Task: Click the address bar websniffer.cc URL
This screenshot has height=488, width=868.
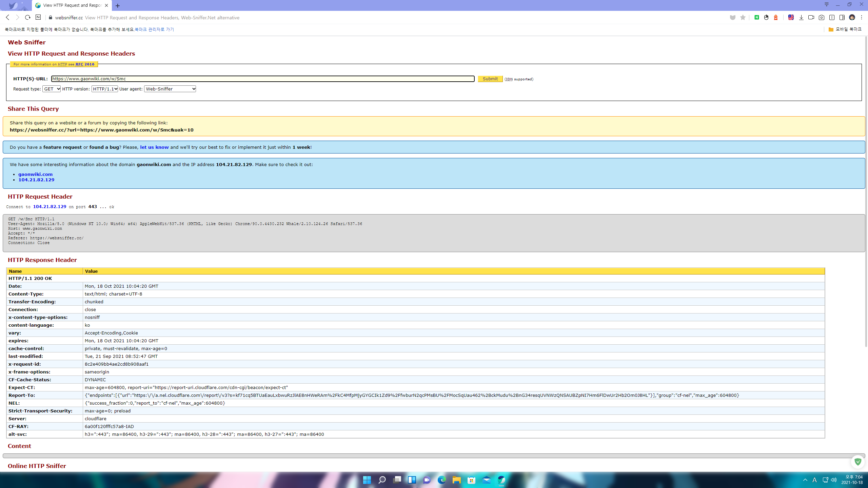Action: (x=69, y=18)
